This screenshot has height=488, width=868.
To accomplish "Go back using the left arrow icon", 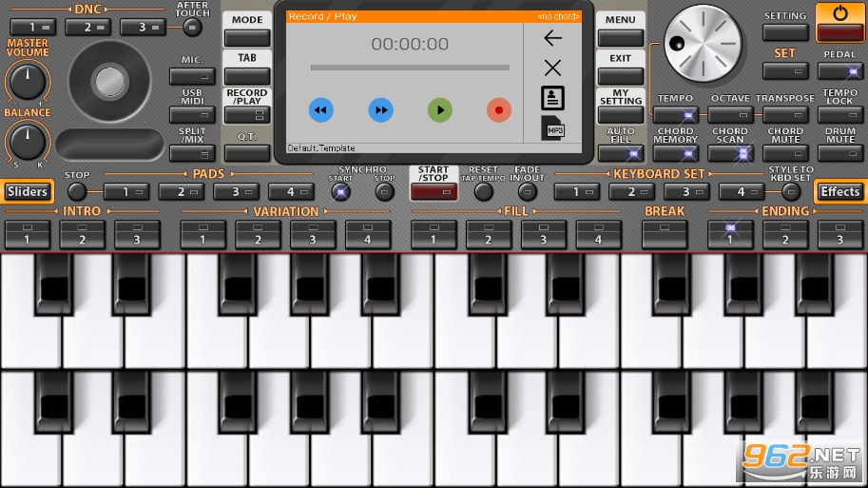I will pyautogui.click(x=552, y=38).
